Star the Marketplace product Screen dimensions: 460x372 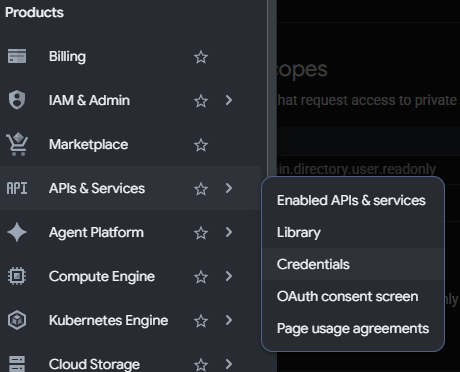tap(201, 145)
